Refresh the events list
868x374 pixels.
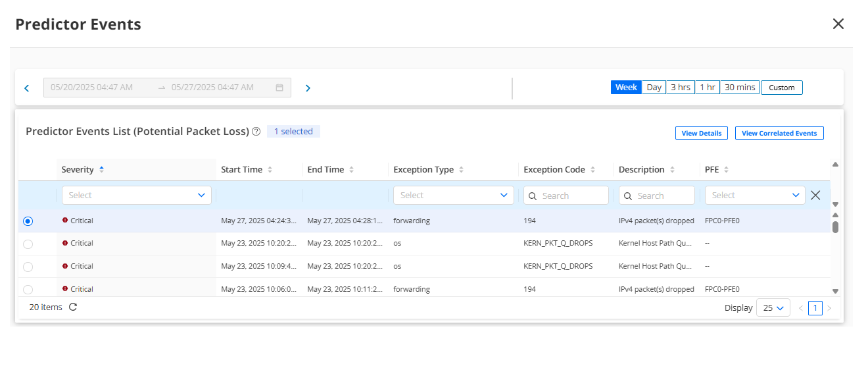click(x=73, y=307)
